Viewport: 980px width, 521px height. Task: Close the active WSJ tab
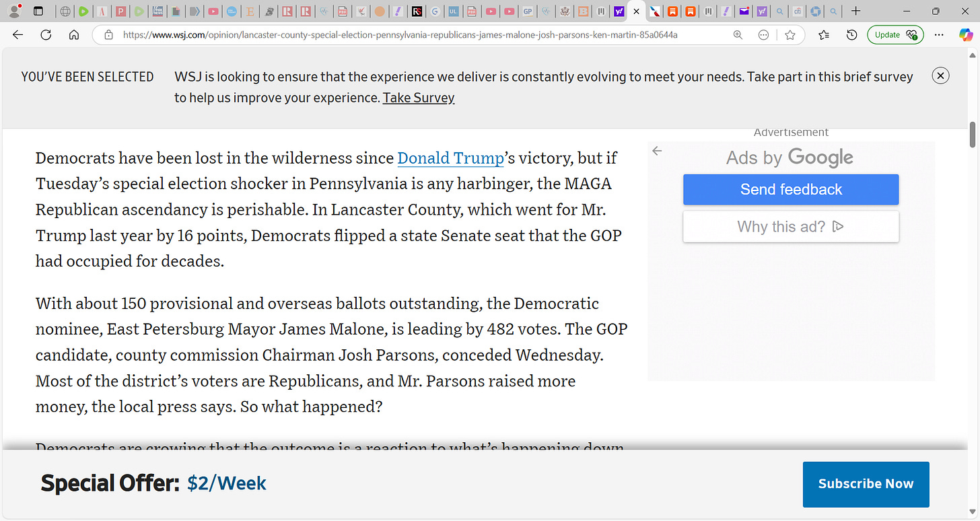point(636,11)
